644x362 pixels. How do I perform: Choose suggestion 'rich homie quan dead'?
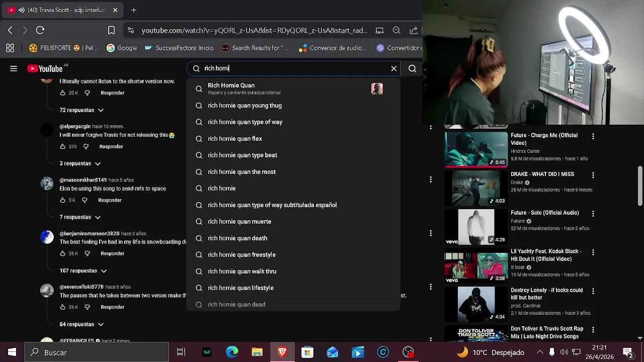click(x=293, y=305)
